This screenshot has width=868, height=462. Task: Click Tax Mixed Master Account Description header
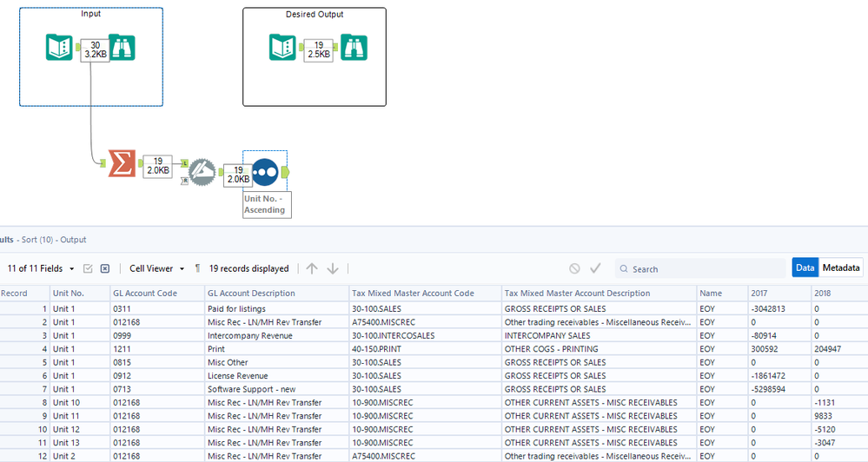pos(599,294)
